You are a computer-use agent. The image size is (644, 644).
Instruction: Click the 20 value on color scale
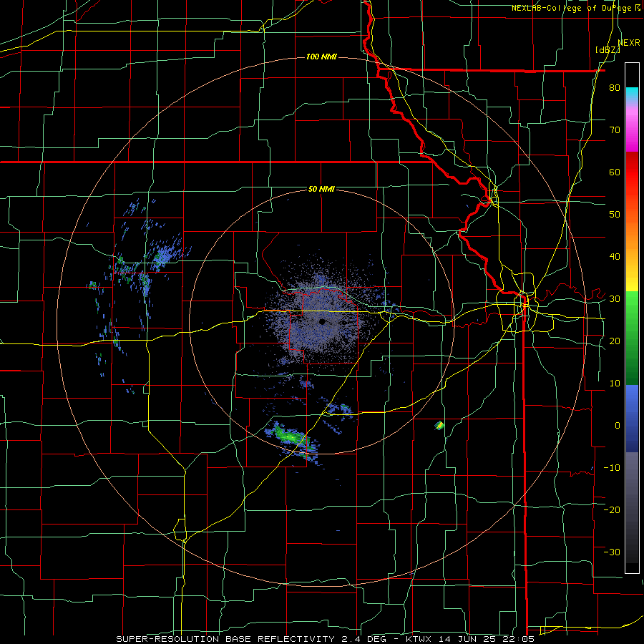pos(615,341)
